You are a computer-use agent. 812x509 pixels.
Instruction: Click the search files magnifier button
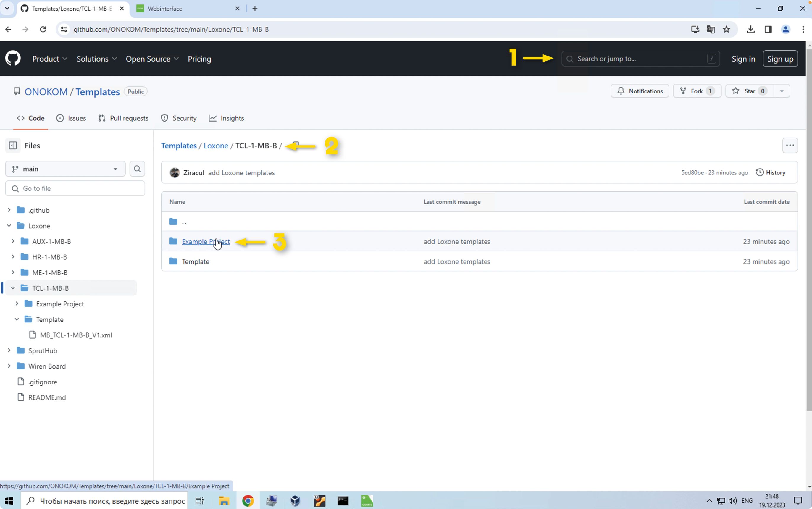(137, 169)
